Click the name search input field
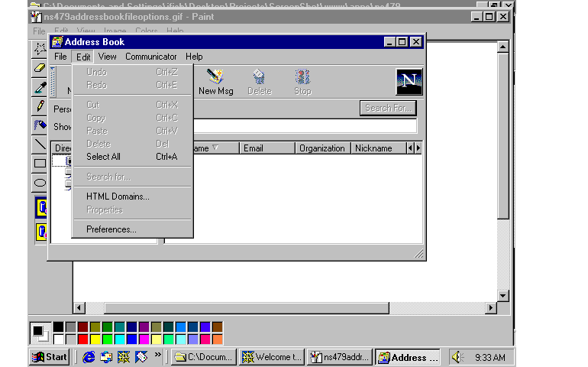This screenshot has width=588, height=367. tap(305, 126)
